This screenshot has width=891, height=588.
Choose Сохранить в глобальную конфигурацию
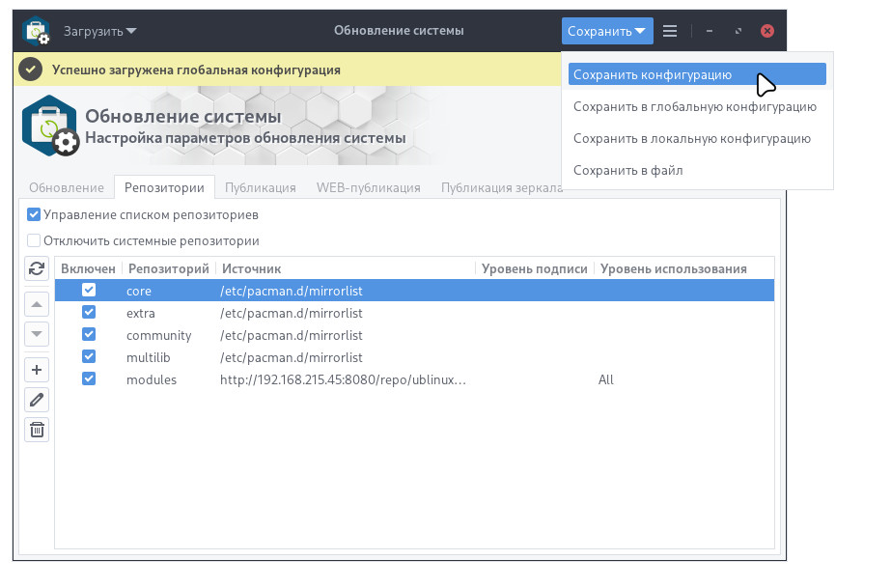coord(697,106)
